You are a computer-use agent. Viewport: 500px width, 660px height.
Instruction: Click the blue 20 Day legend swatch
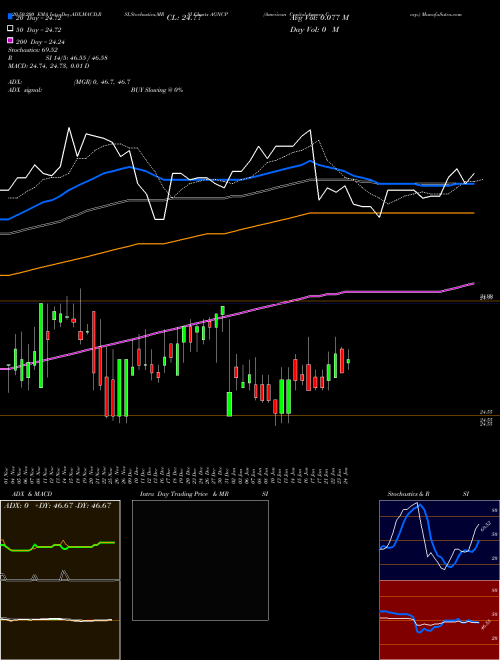pyautogui.click(x=11, y=17)
